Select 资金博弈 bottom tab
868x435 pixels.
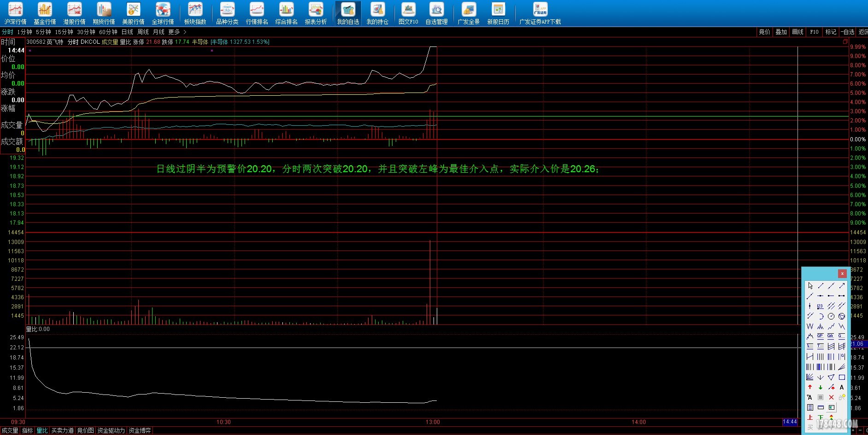pyautogui.click(x=140, y=430)
